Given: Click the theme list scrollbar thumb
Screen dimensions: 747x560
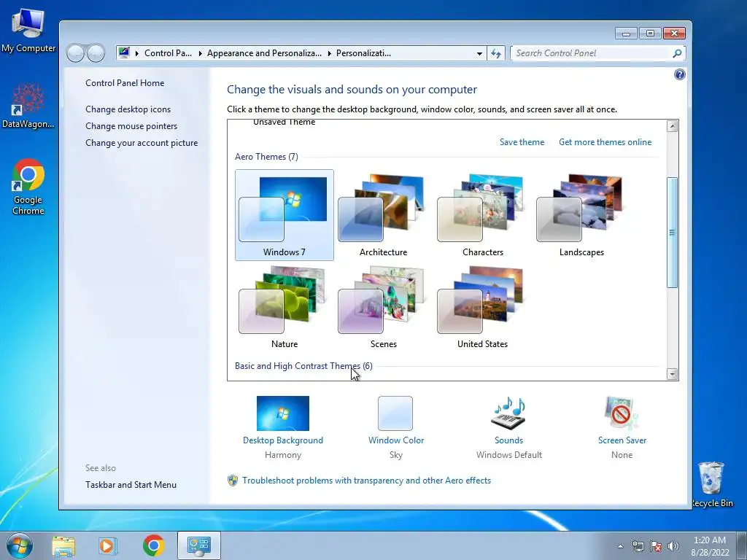Looking at the screenshot, I should click(x=672, y=233).
